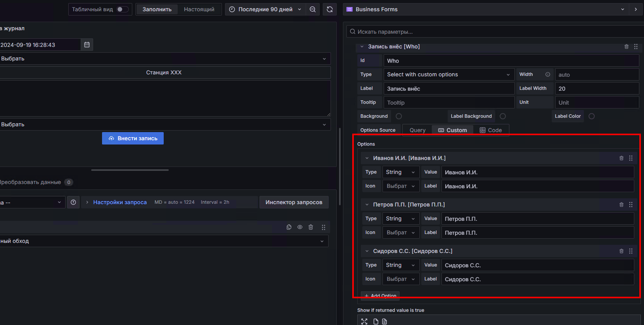Viewport: 644px width, 325px height.
Task: Open Инспектор запросов button
Action: pyautogui.click(x=294, y=202)
